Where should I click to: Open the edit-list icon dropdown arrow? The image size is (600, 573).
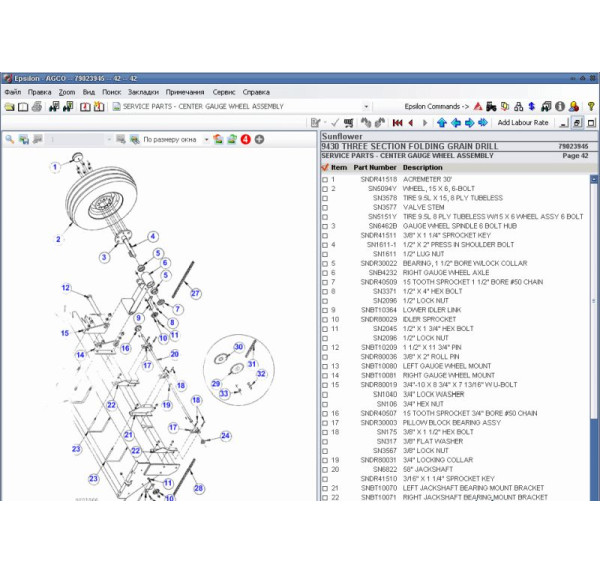point(325,123)
